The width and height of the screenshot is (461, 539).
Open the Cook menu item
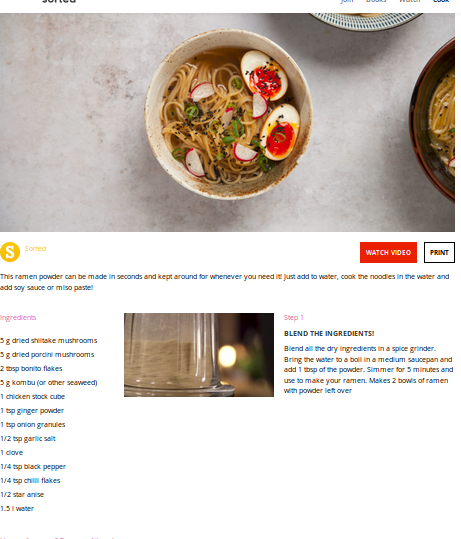pyautogui.click(x=441, y=1)
